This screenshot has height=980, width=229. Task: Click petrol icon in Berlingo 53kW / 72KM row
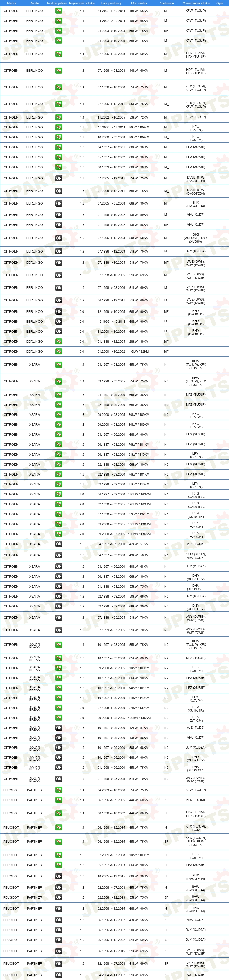coord(59,118)
